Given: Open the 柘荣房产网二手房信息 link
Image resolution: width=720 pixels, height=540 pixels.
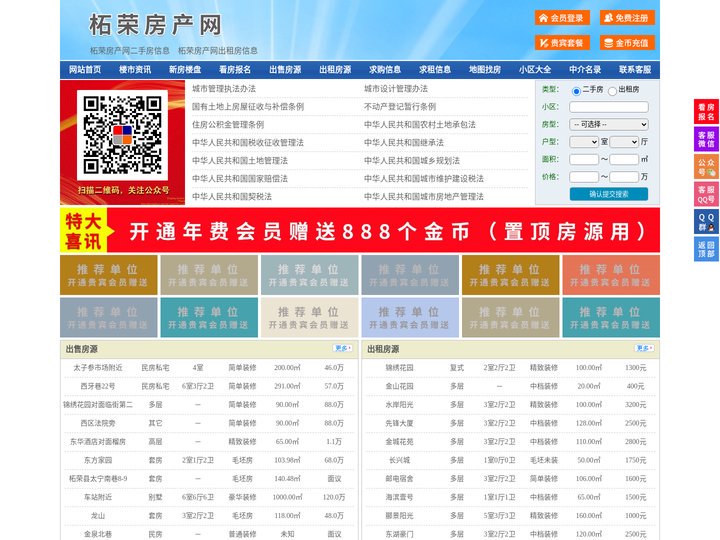Looking at the screenshot, I should point(129,51).
